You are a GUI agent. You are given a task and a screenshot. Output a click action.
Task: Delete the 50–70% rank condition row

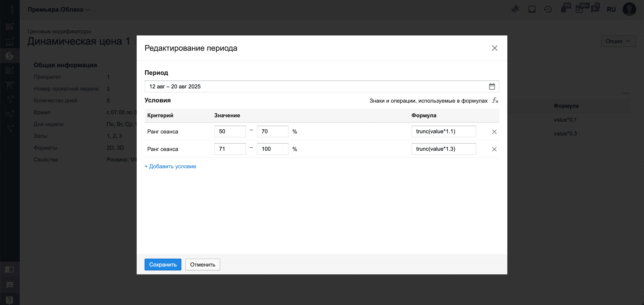click(494, 132)
